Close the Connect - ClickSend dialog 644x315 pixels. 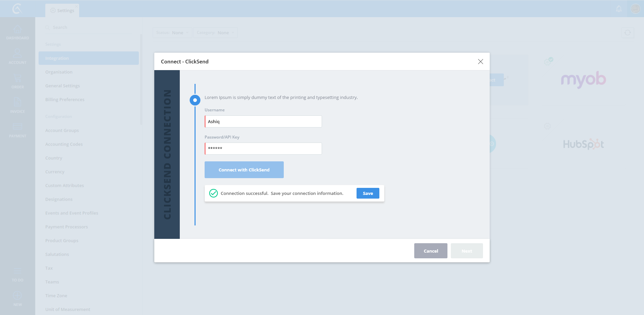coord(480,62)
